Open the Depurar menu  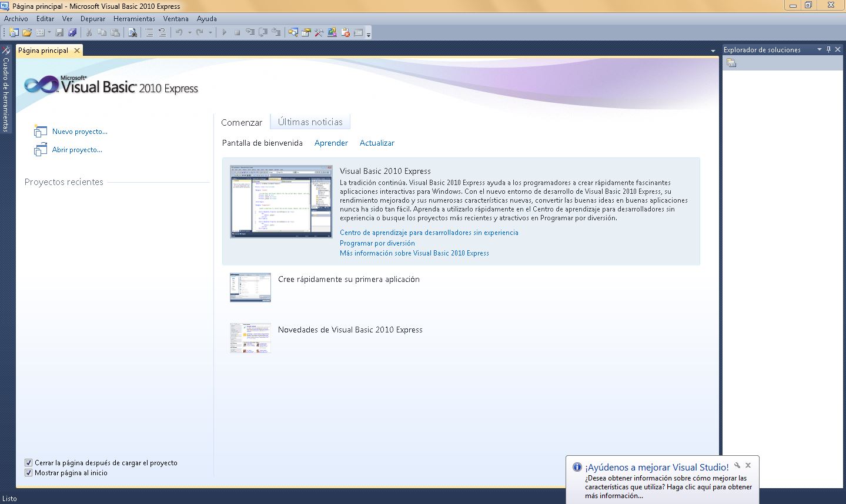[93, 19]
